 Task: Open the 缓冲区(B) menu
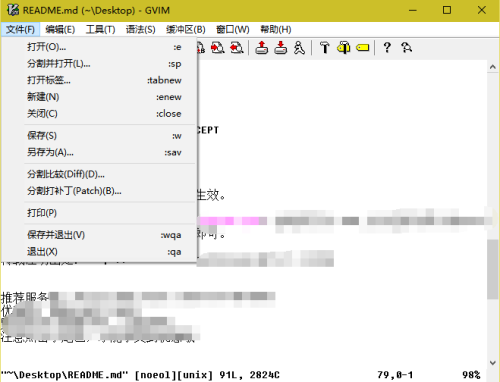click(186, 29)
